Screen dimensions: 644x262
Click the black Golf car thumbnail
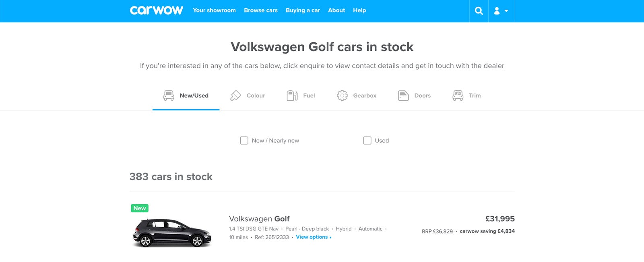coord(172,233)
